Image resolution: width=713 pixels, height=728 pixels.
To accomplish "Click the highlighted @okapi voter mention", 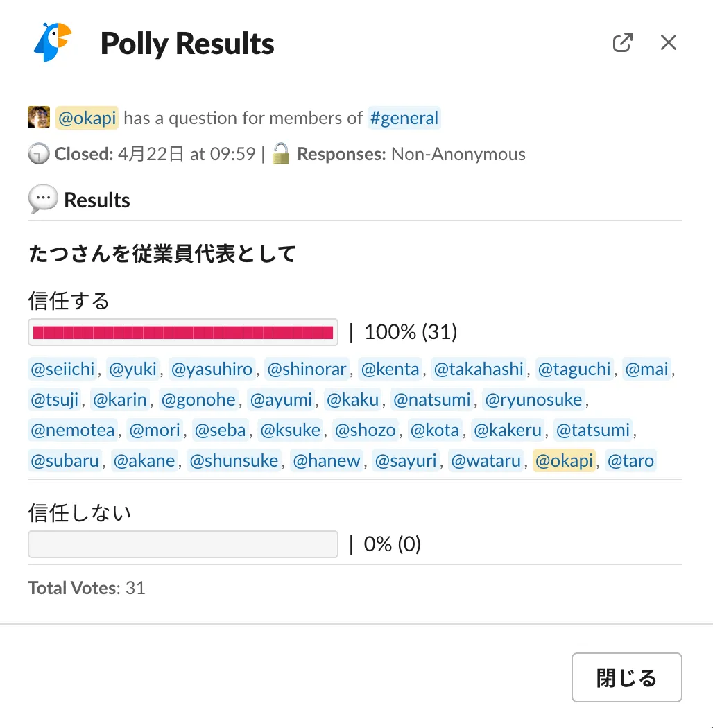I will tap(564, 460).
